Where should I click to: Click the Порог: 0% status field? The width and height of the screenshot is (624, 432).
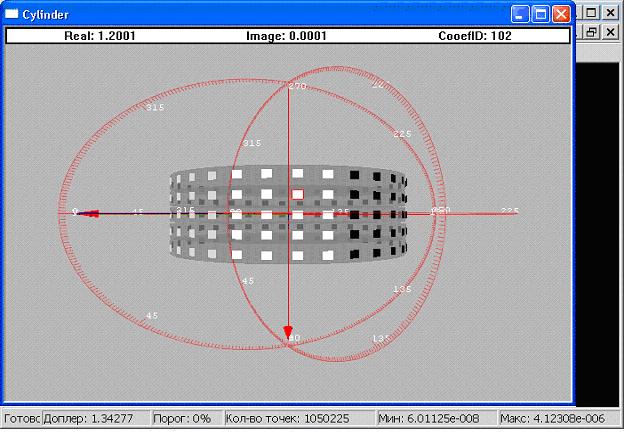tap(186, 418)
